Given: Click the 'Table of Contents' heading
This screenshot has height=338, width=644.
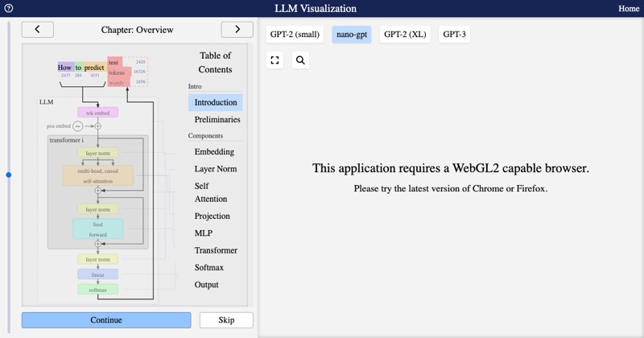Looking at the screenshot, I should tap(215, 63).
